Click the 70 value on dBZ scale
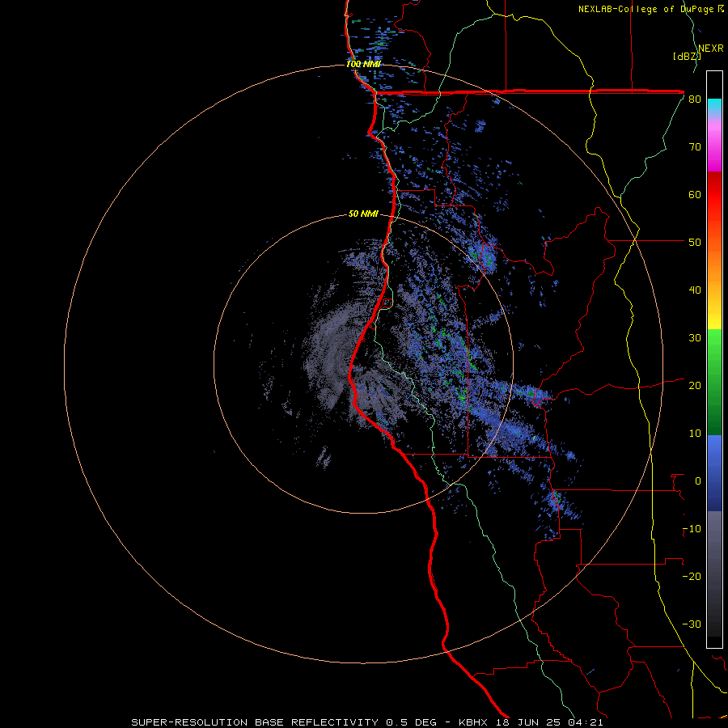Image resolution: width=728 pixels, height=728 pixels. pyautogui.click(x=695, y=147)
